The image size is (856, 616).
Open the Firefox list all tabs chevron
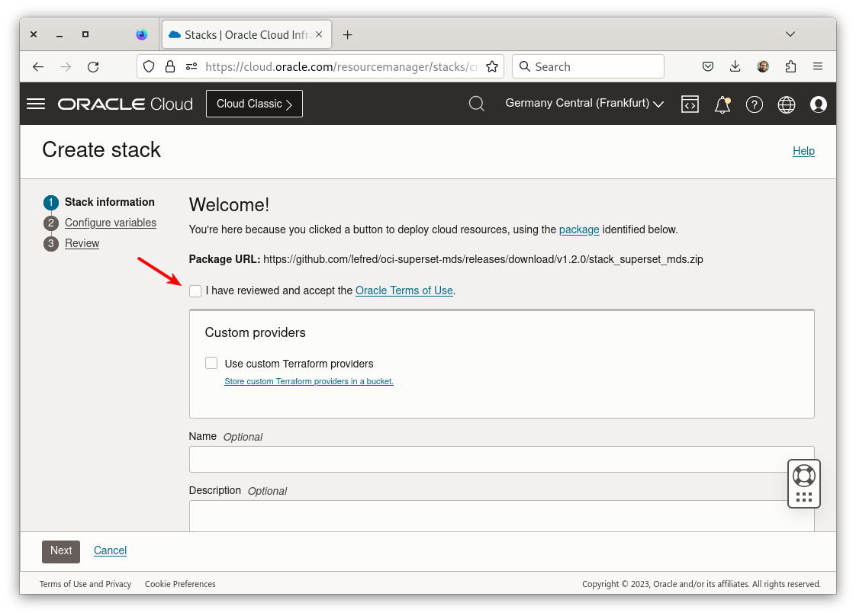790,34
